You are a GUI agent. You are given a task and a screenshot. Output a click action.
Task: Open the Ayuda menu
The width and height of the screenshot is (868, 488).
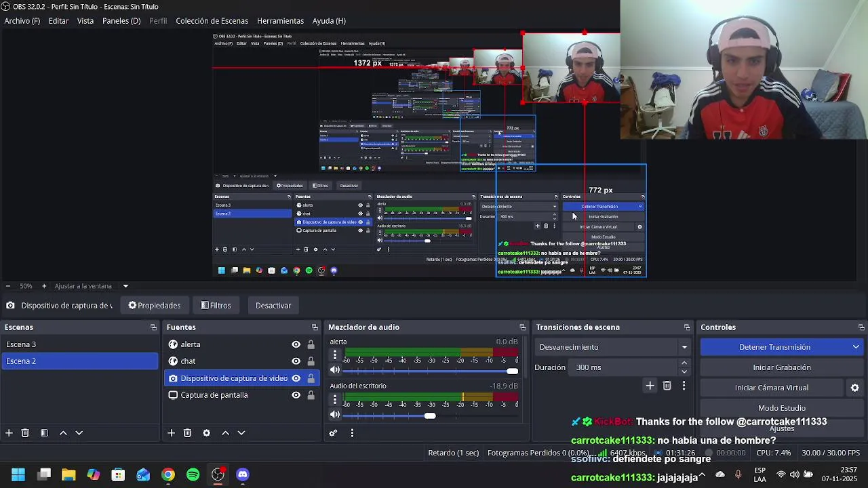click(x=329, y=21)
